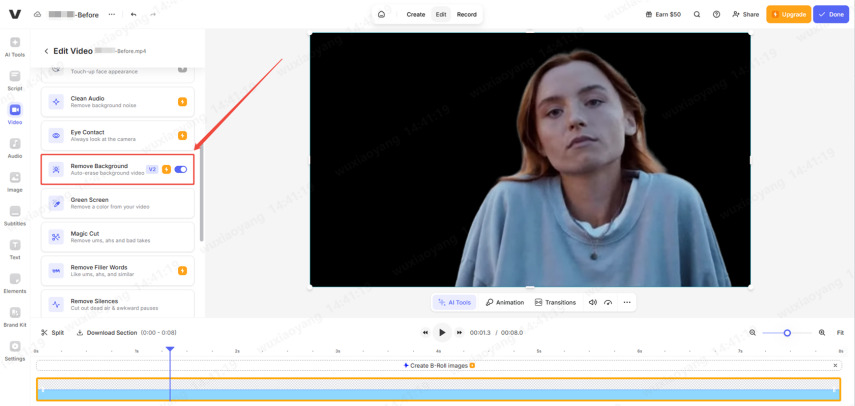Open the help question mark icon
This screenshot has height=406, width=855.
click(x=716, y=15)
